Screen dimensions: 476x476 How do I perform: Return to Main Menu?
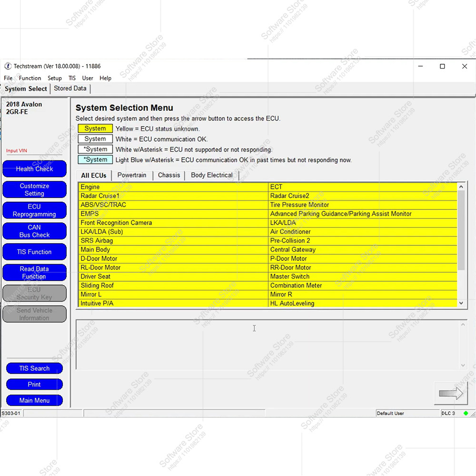point(34,400)
